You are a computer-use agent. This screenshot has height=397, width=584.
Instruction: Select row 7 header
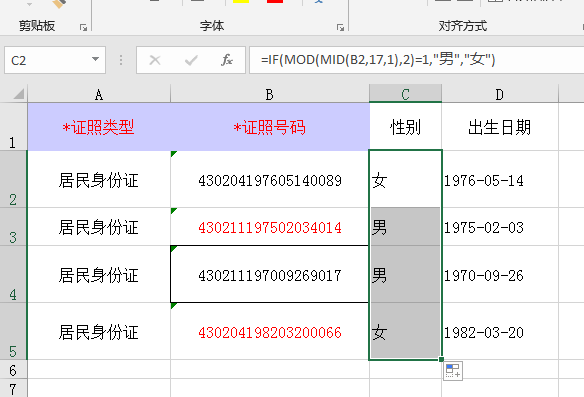click(x=13, y=388)
